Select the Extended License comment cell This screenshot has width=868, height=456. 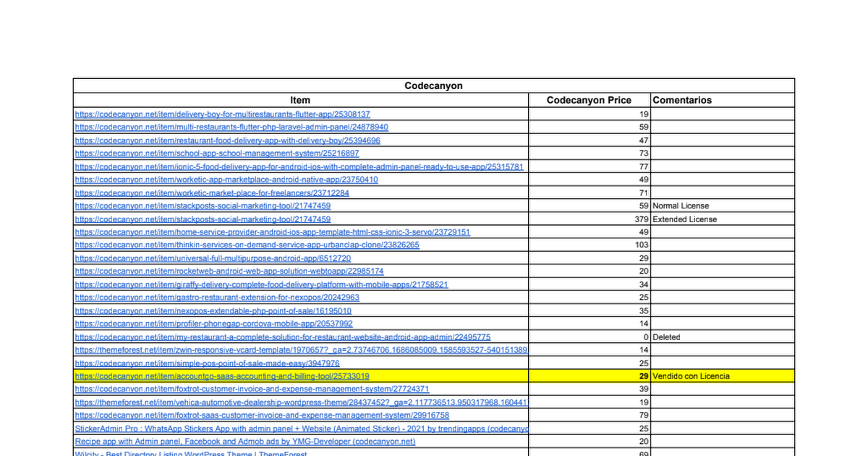[723, 219]
